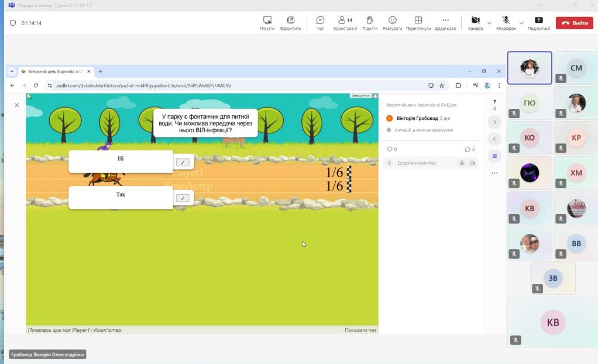This screenshot has height=364, width=598.
Task: Click the Відкріпити pop-out icon
Action: 290,23
